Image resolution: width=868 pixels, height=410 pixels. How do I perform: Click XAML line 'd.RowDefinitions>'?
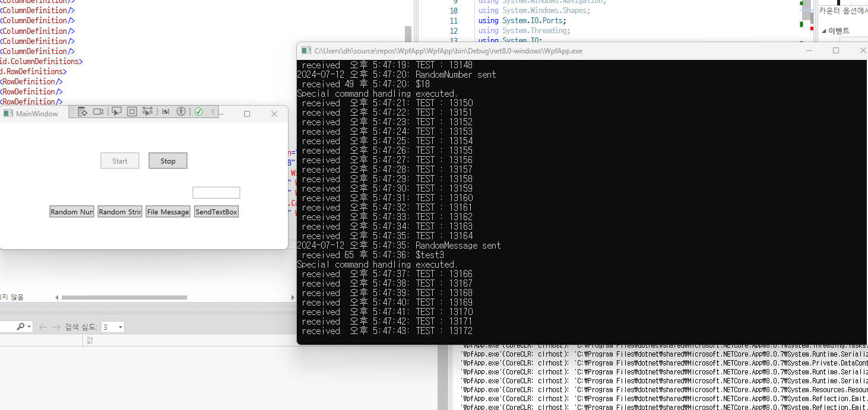[33, 71]
